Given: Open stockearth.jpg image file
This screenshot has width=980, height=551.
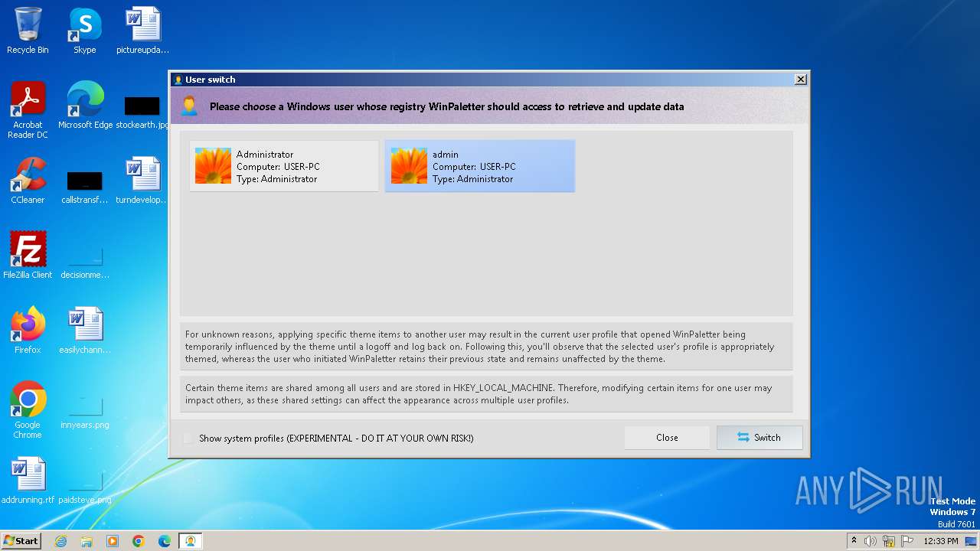Looking at the screenshot, I should (142, 112).
